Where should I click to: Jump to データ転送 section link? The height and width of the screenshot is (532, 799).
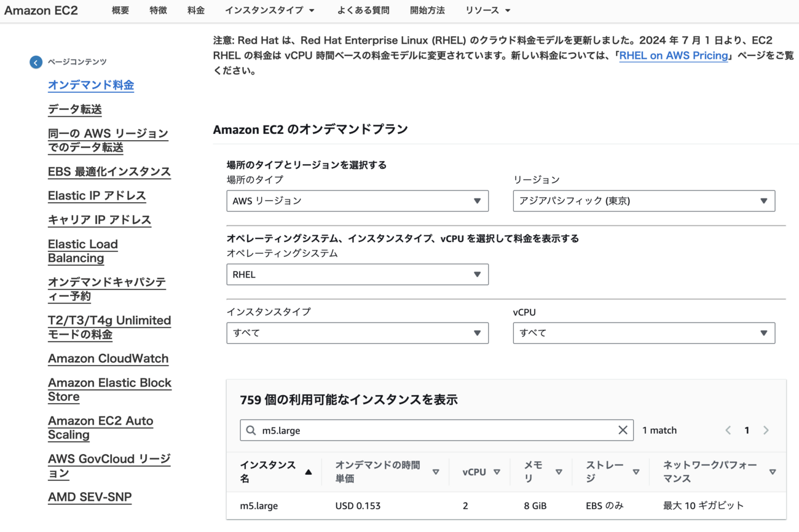(x=75, y=109)
